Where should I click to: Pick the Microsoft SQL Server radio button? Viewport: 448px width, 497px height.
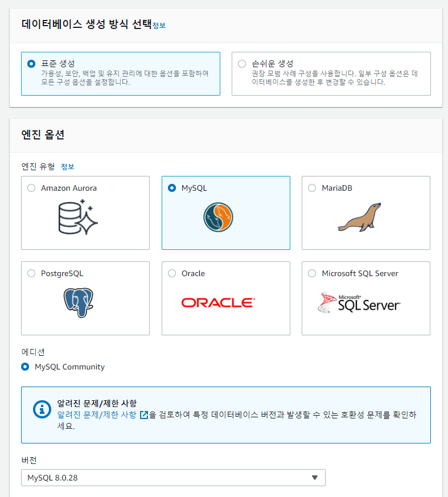312,273
